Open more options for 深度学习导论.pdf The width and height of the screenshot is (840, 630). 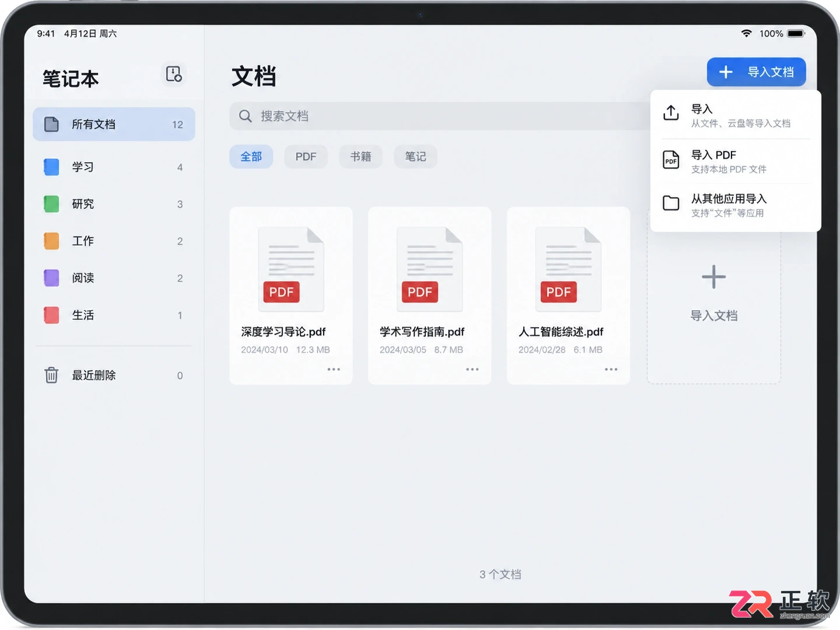pyautogui.click(x=334, y=369)
